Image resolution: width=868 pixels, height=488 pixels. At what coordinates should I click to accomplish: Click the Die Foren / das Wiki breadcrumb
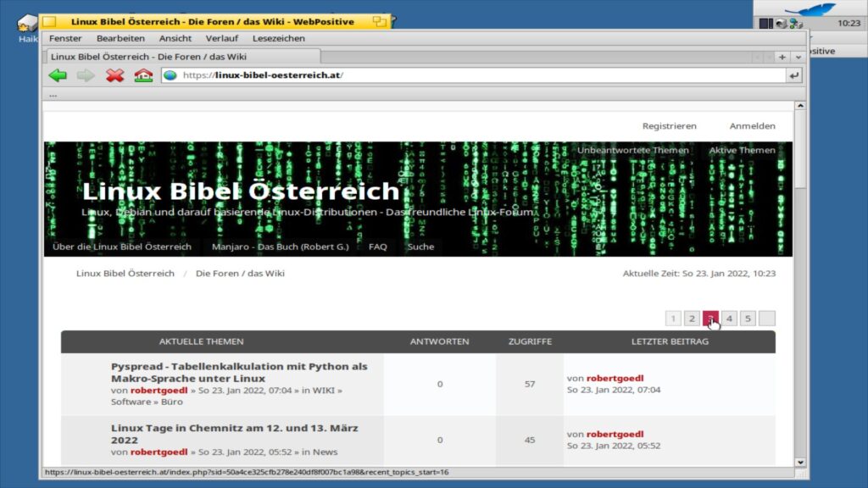pos(240,274)
